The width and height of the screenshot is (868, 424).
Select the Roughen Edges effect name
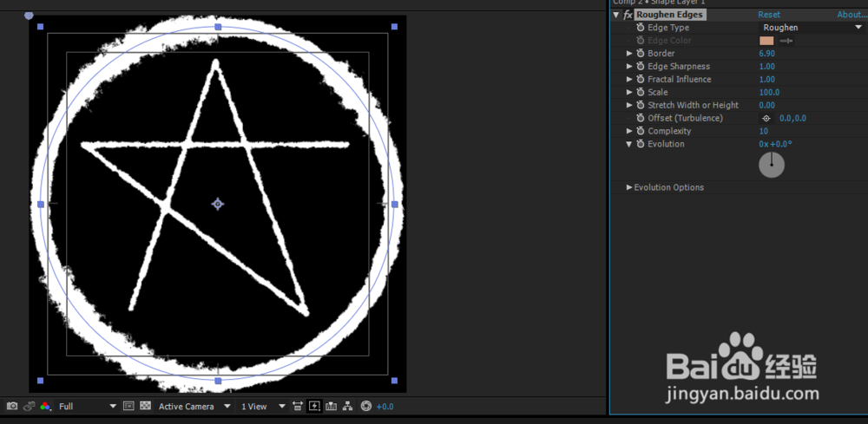[670, 15]
